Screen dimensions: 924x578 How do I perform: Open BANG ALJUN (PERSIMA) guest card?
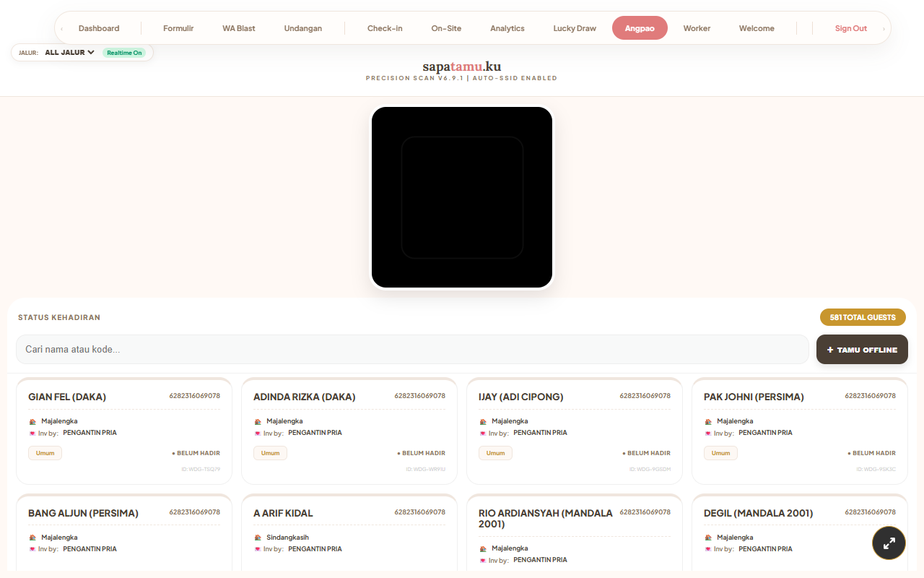coord(124,532)
